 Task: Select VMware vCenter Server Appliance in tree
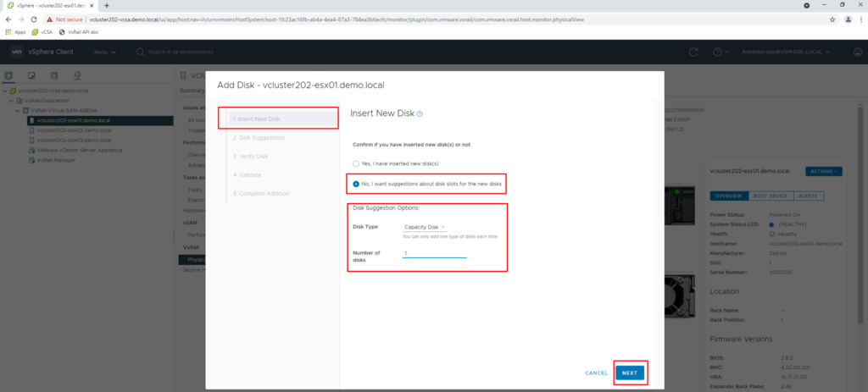pos(79,151)
